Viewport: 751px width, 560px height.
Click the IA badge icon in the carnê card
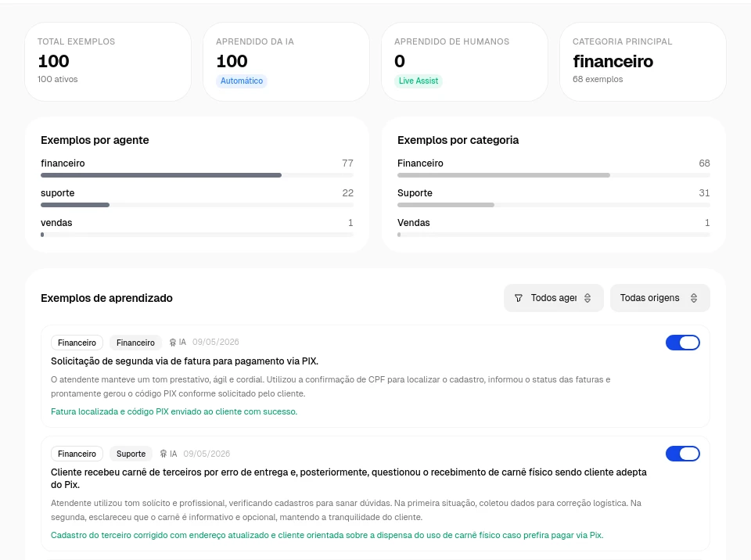coord(163,454)
